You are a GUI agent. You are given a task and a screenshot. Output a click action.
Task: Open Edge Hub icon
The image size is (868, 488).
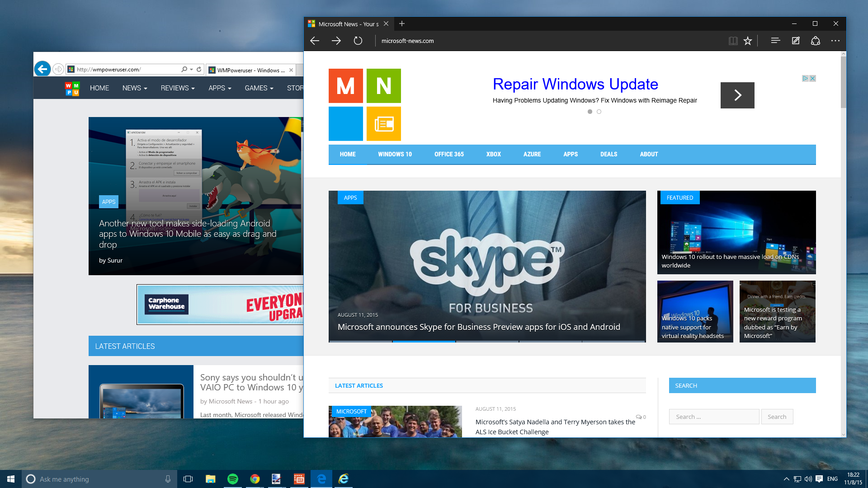pyautogui.click(x=775, y=41)
